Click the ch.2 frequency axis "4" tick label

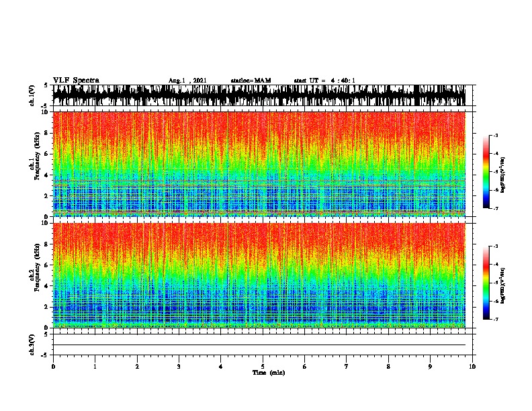[x=47, y=286]
